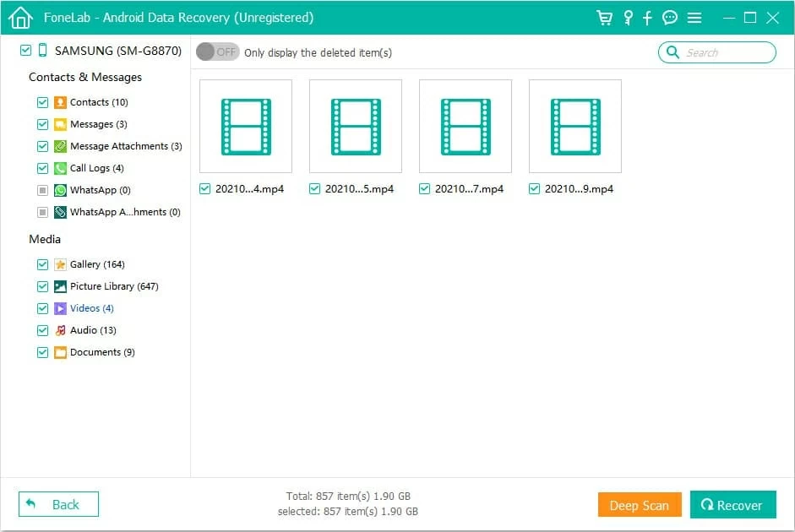Click the Search input field
This screenshot has height=532, width=795.
(725, 52)
